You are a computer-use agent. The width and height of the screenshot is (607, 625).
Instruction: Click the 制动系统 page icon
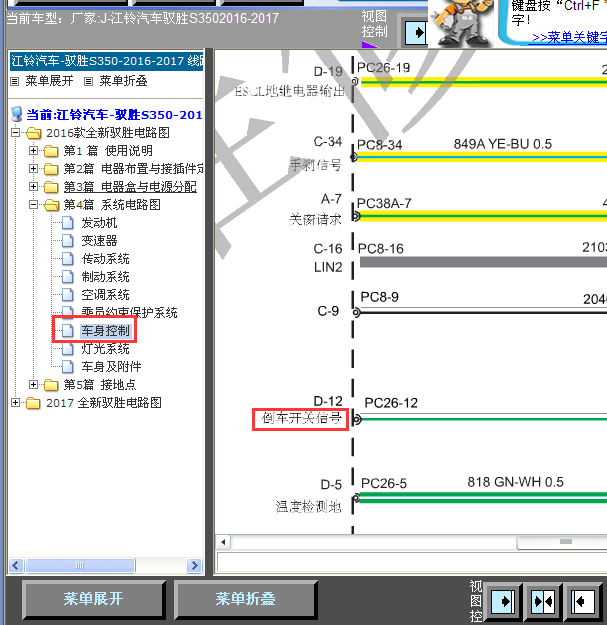coord(68,277)
